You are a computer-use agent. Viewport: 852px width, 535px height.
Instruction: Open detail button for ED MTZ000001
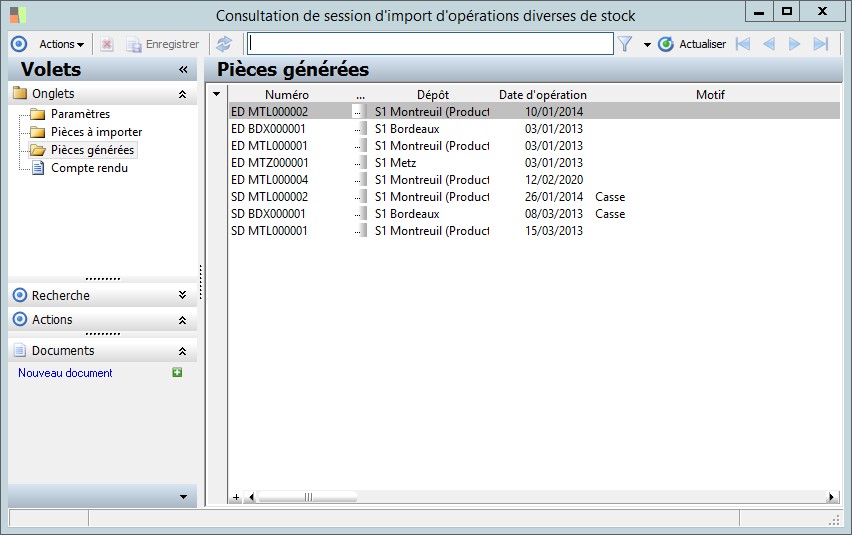pos(359,162)
